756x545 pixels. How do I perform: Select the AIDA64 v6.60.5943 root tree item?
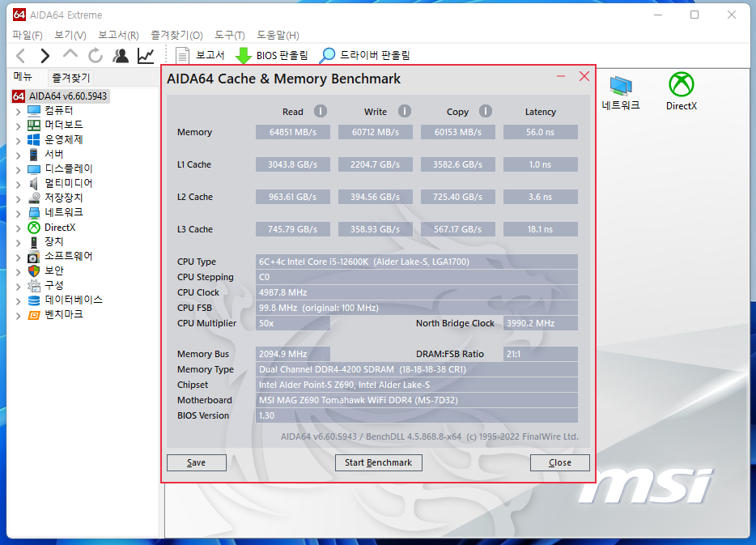pos(60,96)
